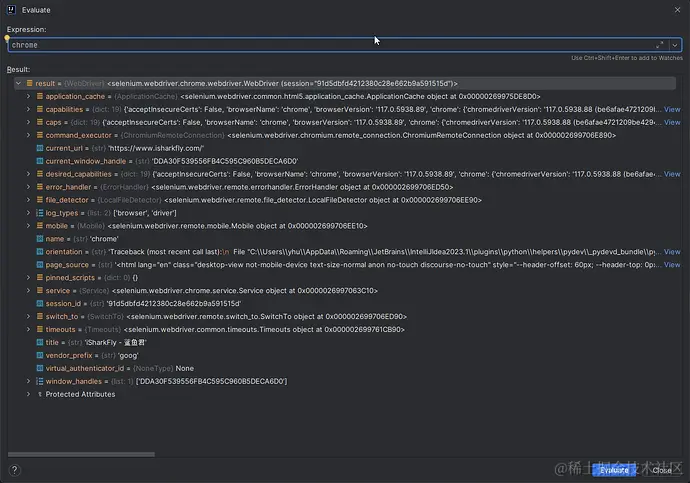690x483 pixels.
Task: Click the title string variable icon
Action: [40, 342]
